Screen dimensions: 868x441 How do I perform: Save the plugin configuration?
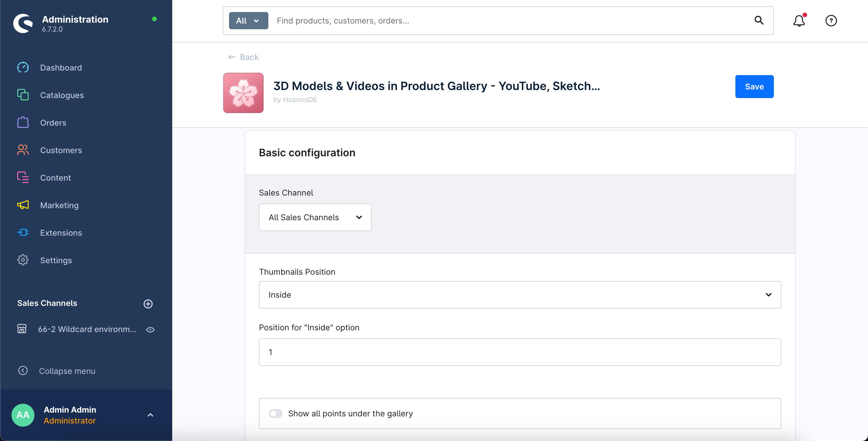pos(754,87)
